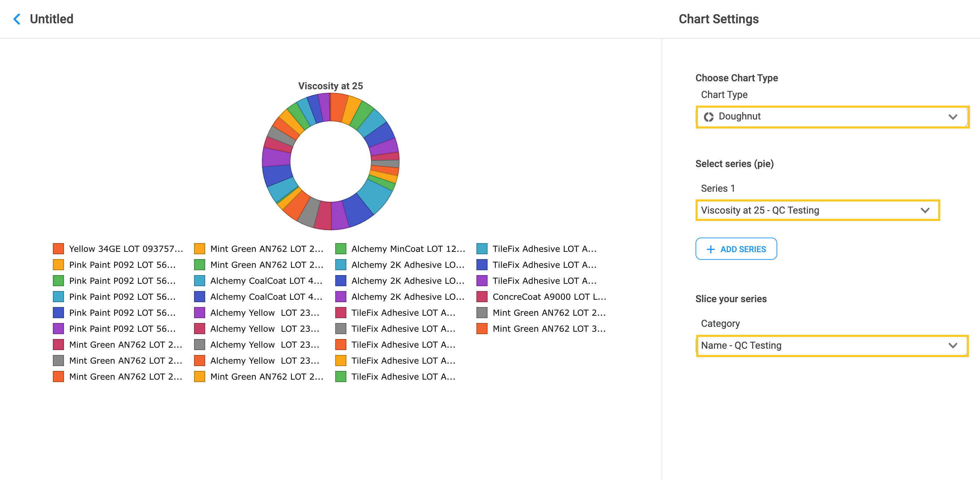Toggle Alchemy MinCoat LOT legend entry
The height and width of the screenshot is (480, 980).
tap(408, 249)
